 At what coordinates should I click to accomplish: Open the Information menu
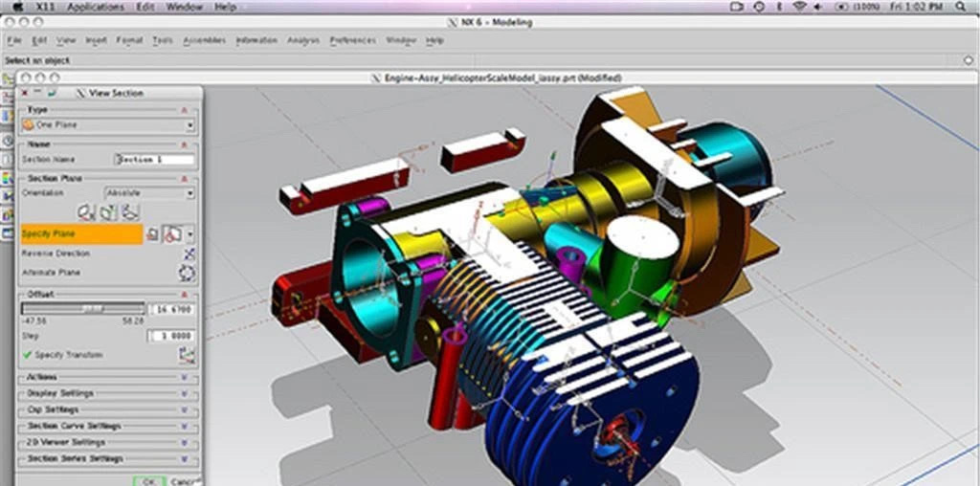click(x=256, y=40)
